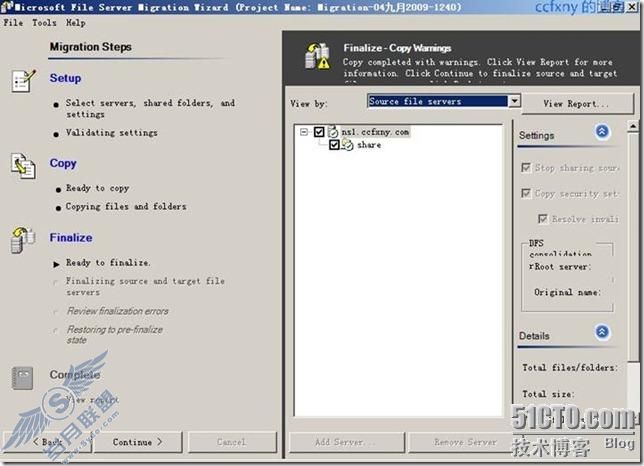The image size is (644, 466).
Task: Click the Continue button
Action: coord(138,442)
